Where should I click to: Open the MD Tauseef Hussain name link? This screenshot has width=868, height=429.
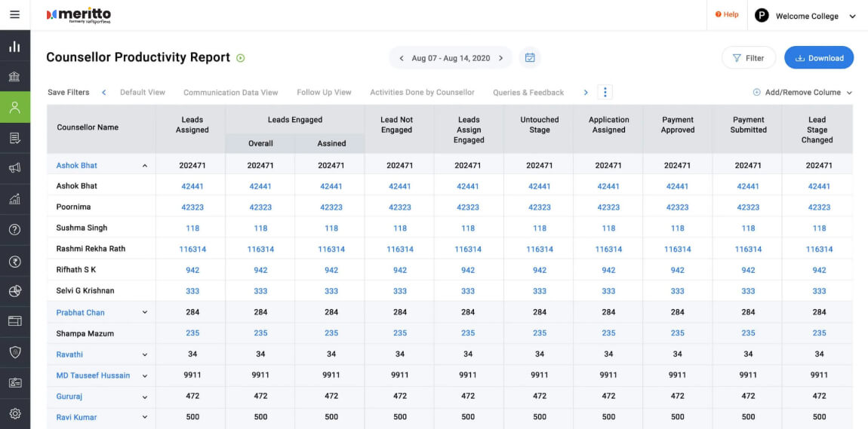tap(93, 375)
